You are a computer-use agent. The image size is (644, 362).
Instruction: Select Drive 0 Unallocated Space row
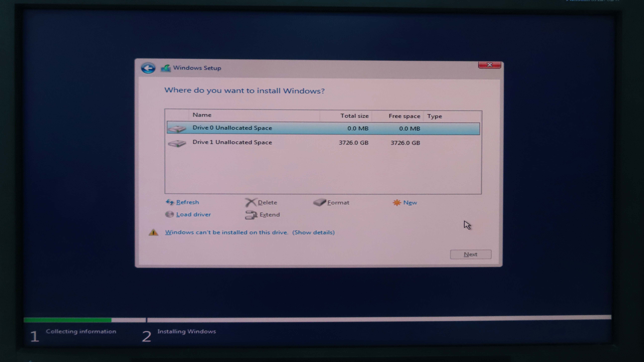pyautogui.click(x=323, y=128)
